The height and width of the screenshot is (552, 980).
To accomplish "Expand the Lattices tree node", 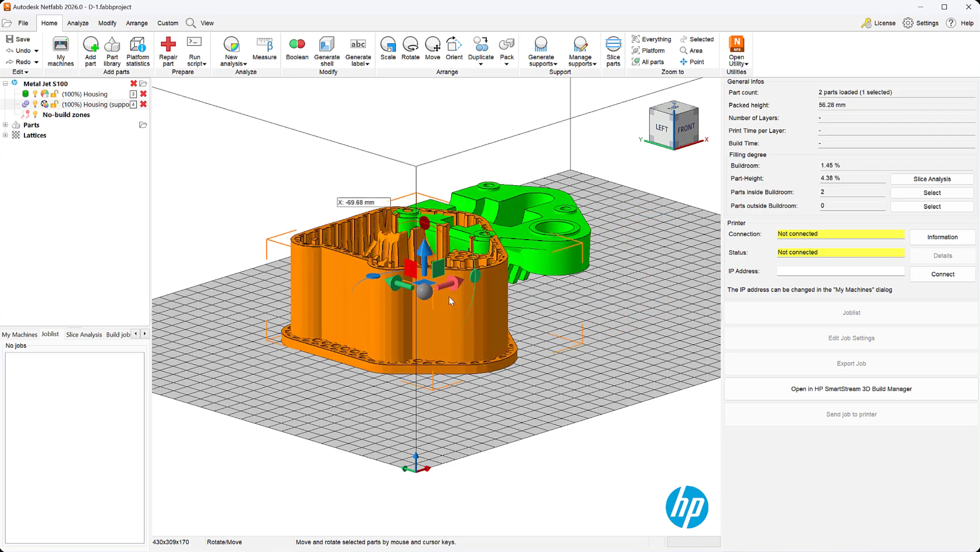I will tap(5, 135).
